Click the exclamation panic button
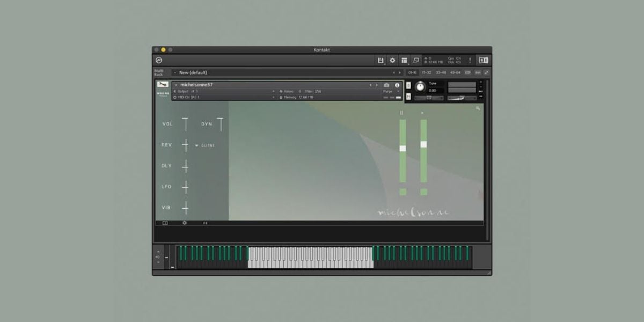The width and height of the screenshot is (644, 322). pos(470,60)
